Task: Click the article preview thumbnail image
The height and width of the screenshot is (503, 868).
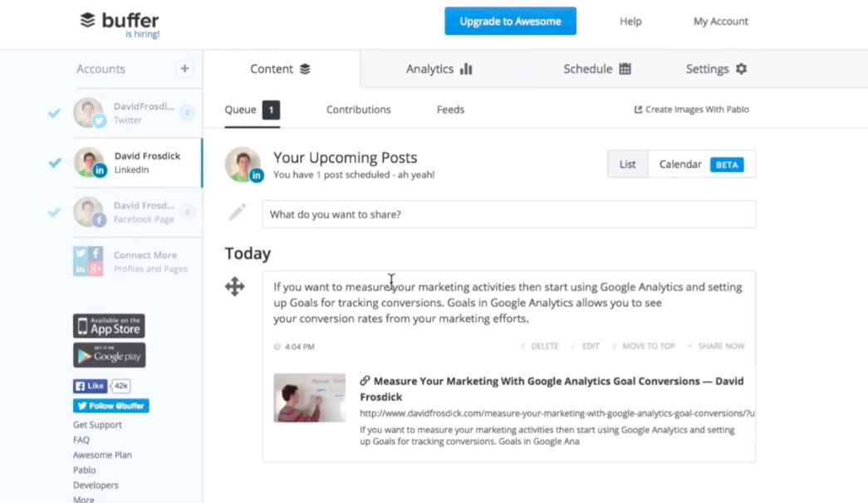Action: [309, 398]
